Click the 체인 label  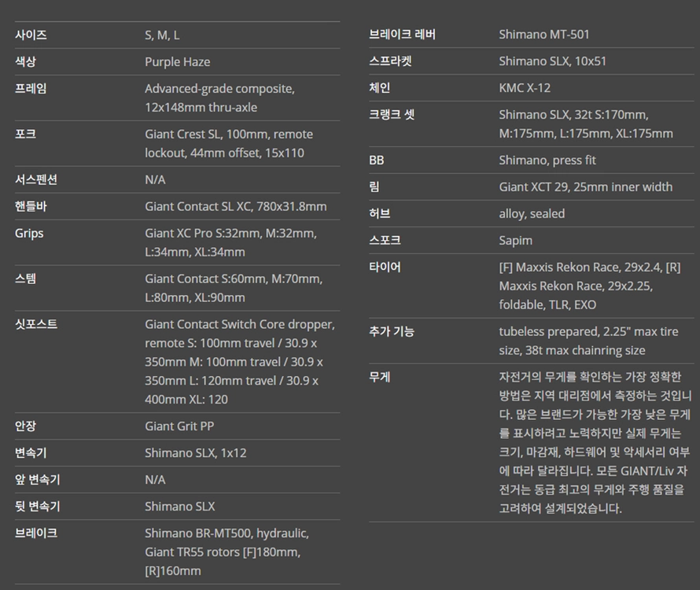click(379, 88)
